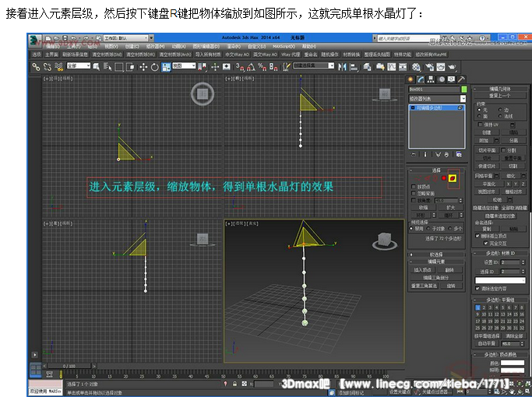532x397 pixels.
Task: Click the teapot Render Production icon
Action: (453, 67)
